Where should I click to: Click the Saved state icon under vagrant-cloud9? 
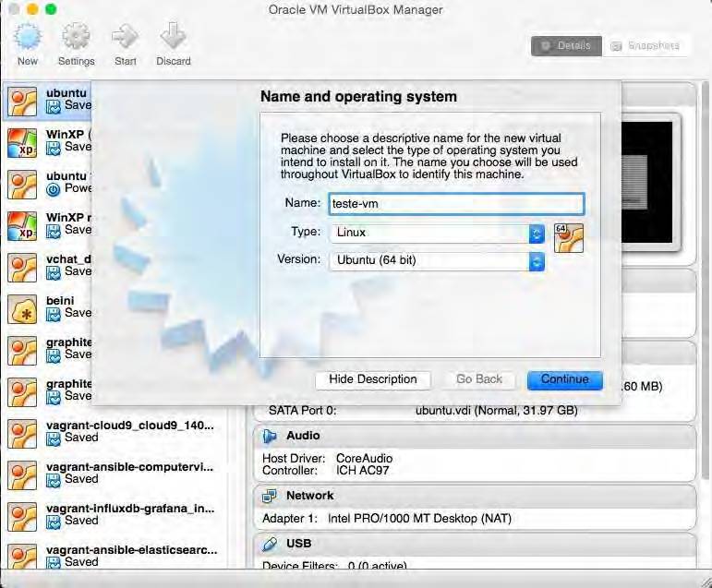pos(54,438)
